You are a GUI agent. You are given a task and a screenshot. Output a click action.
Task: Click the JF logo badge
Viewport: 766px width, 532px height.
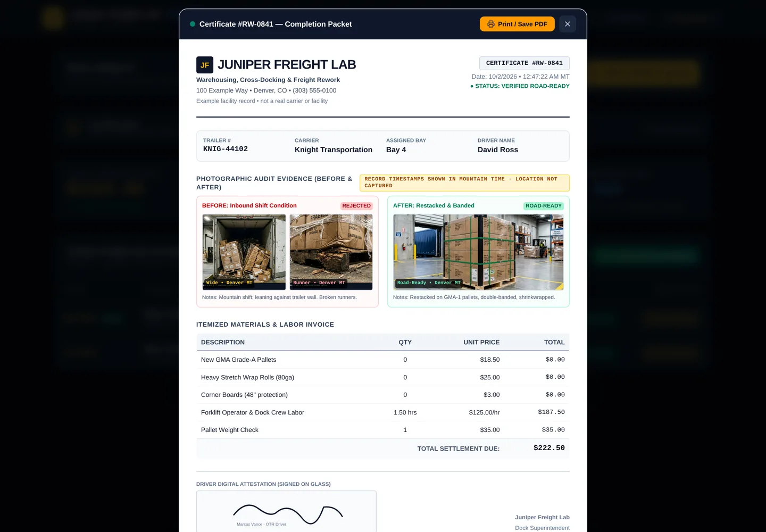pos(205,65)
